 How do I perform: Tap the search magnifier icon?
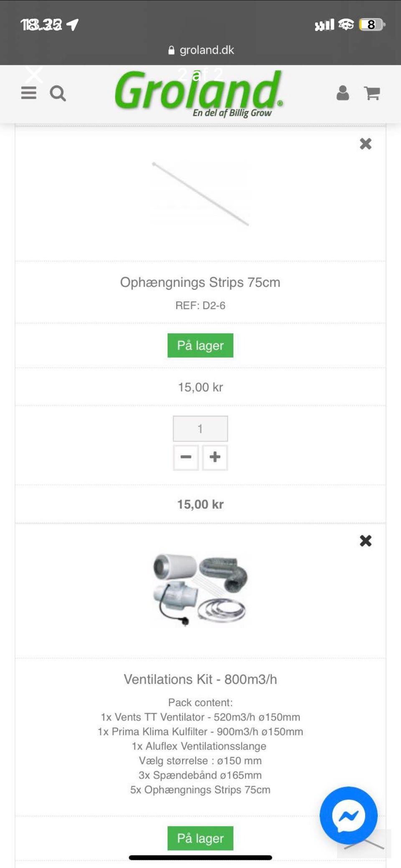pos(58,94)
